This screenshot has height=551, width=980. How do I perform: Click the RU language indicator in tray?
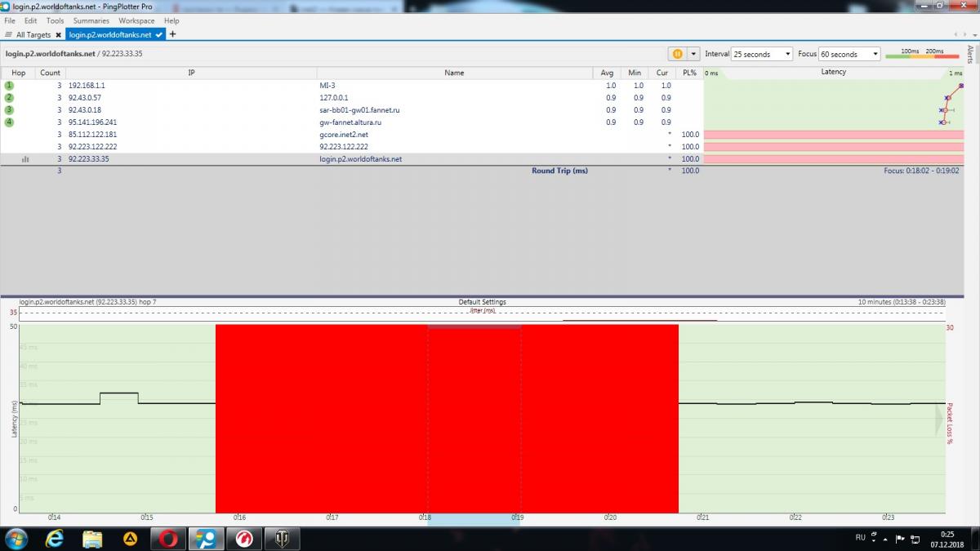[860, 538]
